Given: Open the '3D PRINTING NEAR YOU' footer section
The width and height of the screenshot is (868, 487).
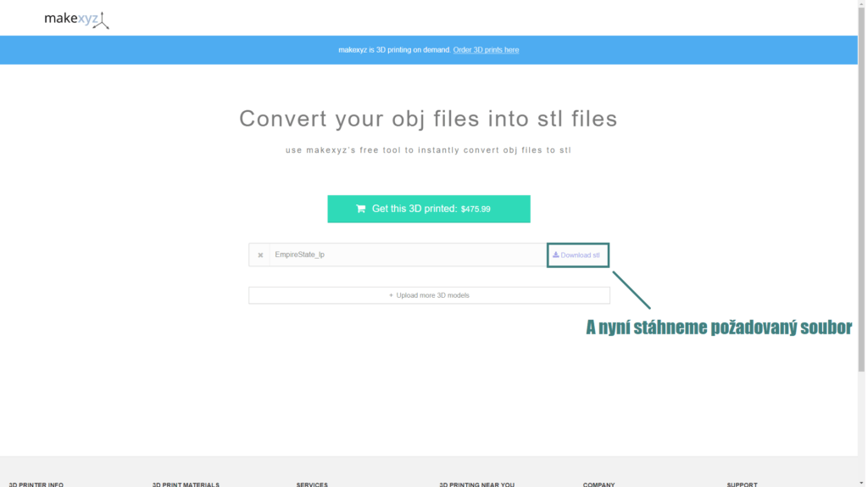Looking at the screenshot, I should (478, 484).
